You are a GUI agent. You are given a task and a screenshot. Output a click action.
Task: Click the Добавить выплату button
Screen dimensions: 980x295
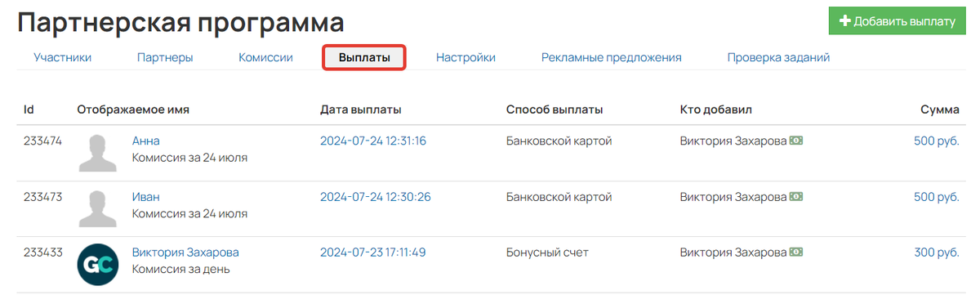click(897, 21)
